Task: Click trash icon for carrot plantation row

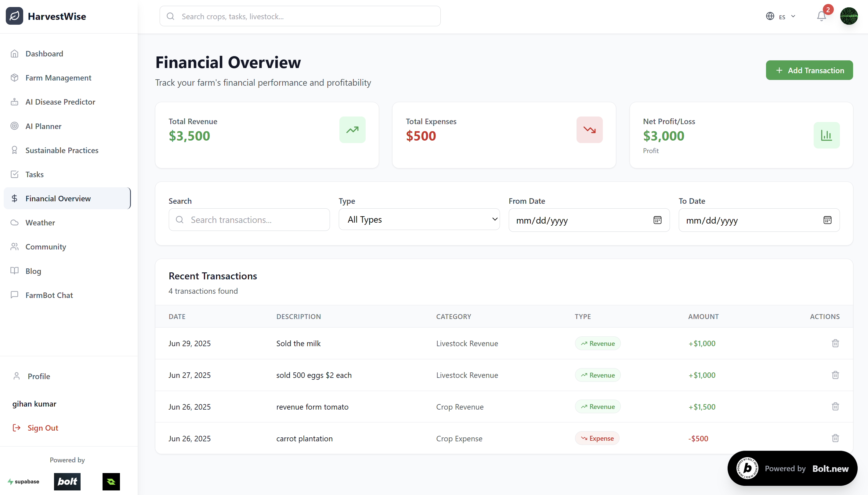Action: point(835,438)
